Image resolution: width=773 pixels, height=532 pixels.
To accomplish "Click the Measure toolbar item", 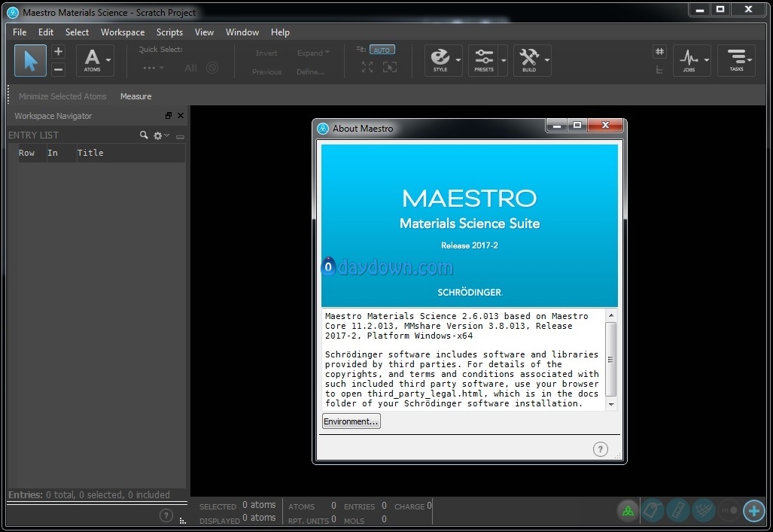I will click(x=136, y=96).
